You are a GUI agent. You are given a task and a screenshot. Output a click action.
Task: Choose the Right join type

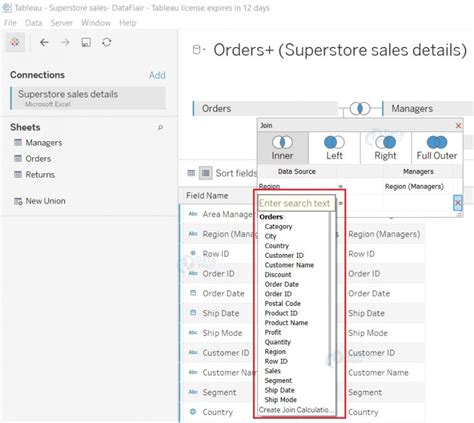pos(386,148)
